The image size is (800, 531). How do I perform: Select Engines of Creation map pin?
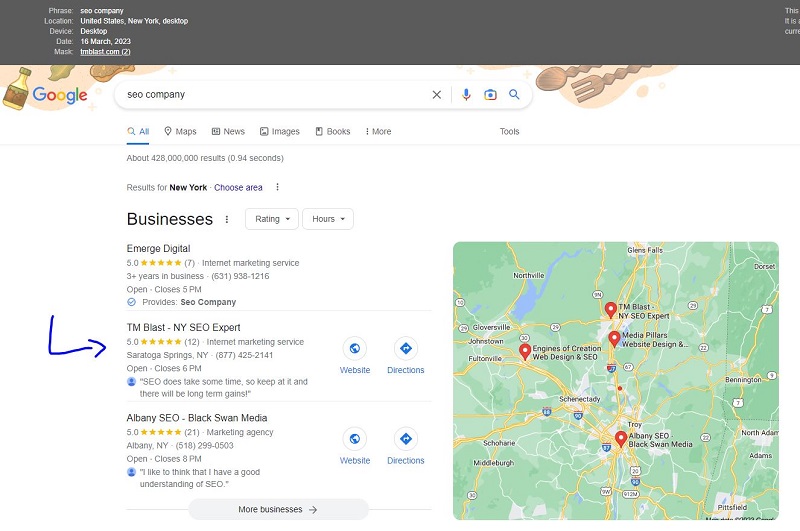point(525,351)
